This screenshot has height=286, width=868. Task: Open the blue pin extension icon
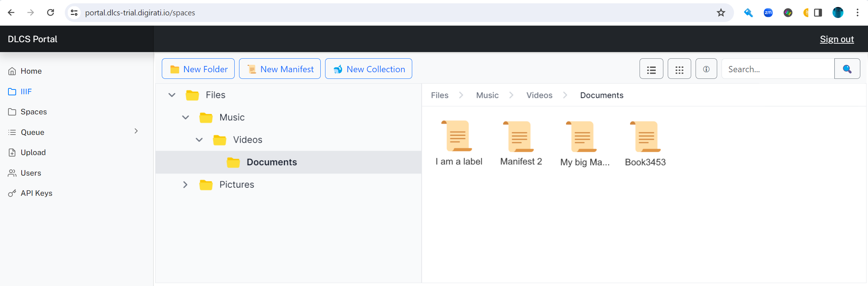748,13
